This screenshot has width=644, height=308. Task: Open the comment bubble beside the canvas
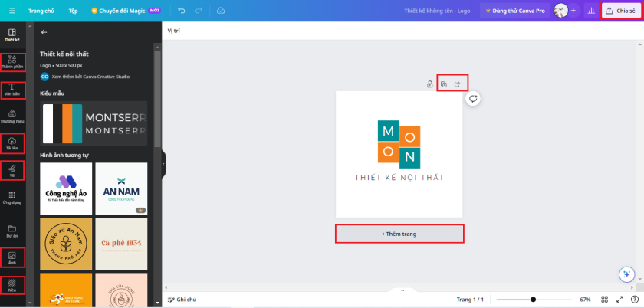click(x=474, y=99)
